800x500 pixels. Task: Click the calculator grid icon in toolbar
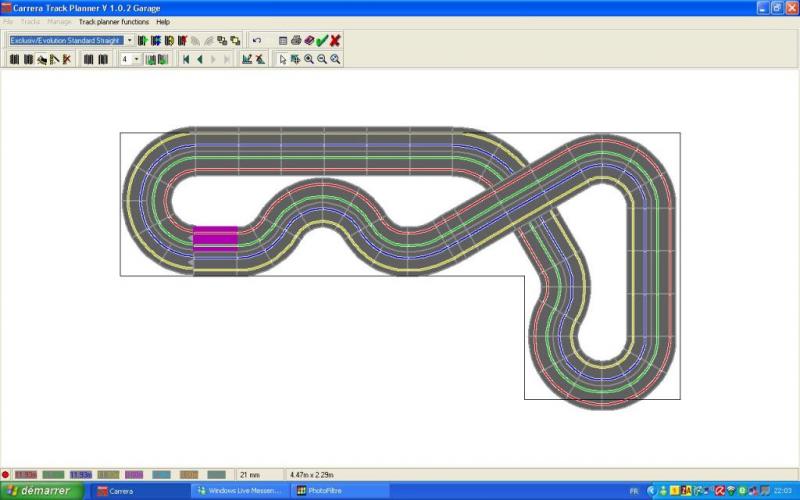click(x=283, y=41)
